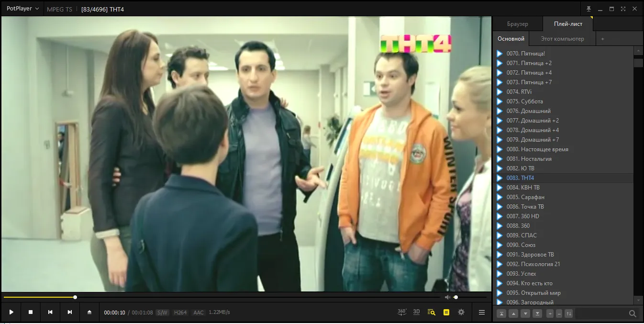Remove item from playlist with minus button
Image resolution: width=644 pixels, height=324 pixels.
point(559,313)
